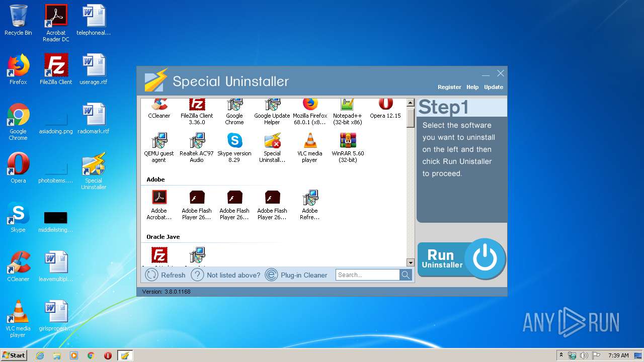Show hidden system tray icons
This screenshot has height=362, width=644.
pos(561,355)
